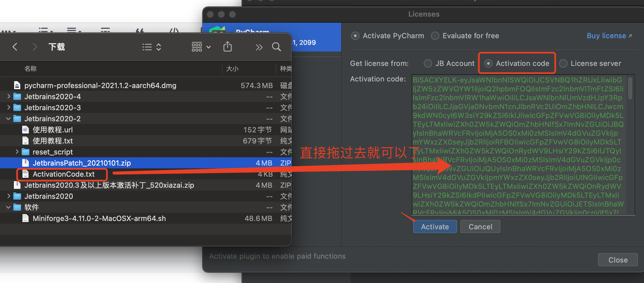Select the Evaluate for free option
Screen dimensions: 644x283
[x=435, y=35]
